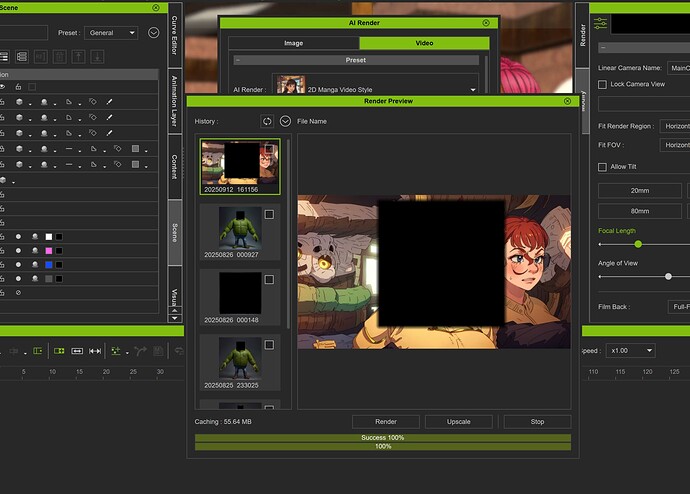This screenshot has height=494, width=690.
Task: Expand the circular chevron next to File Name
Action: pyautogui.click(x=285, y=121)
